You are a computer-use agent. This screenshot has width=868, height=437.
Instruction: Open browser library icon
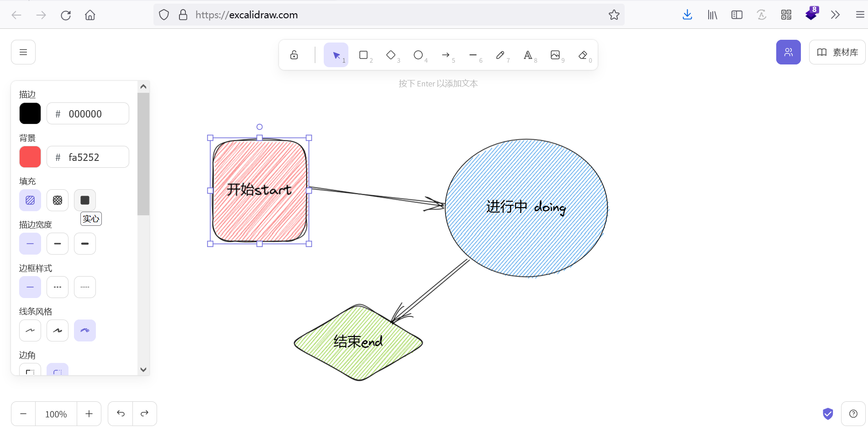point(712,15)
